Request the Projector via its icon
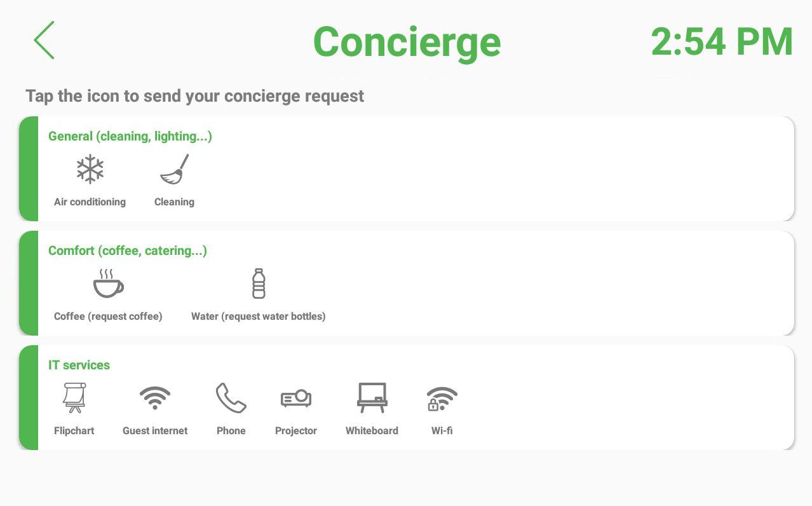This screenshot has width=812, height=506. [x=296, y=398]
